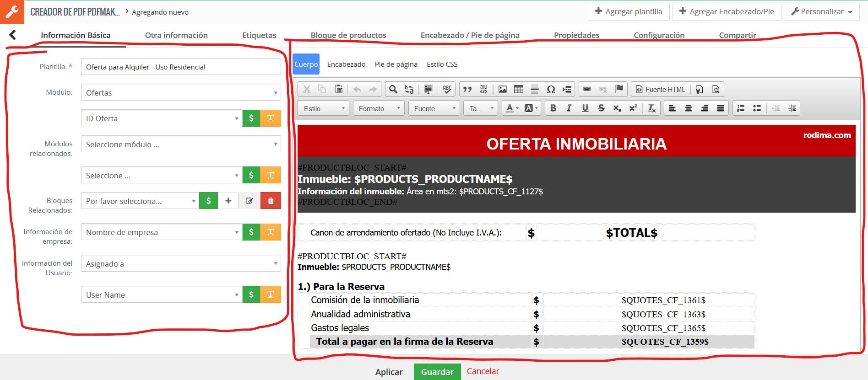This screenshot has height=380, width=868.
Task: Click the anchor flag icon
Action: 619,89
